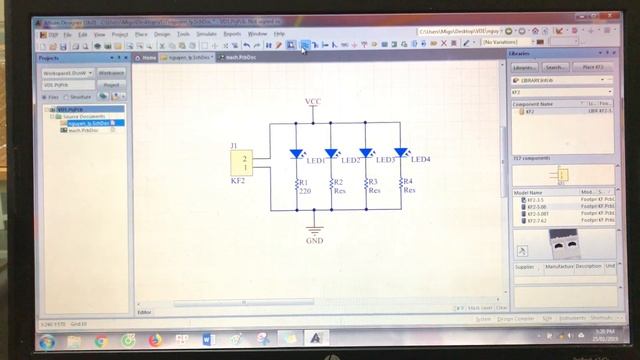Click the new document toolbar icon
This screenshot has height=360, width=640.
(43, 47)
